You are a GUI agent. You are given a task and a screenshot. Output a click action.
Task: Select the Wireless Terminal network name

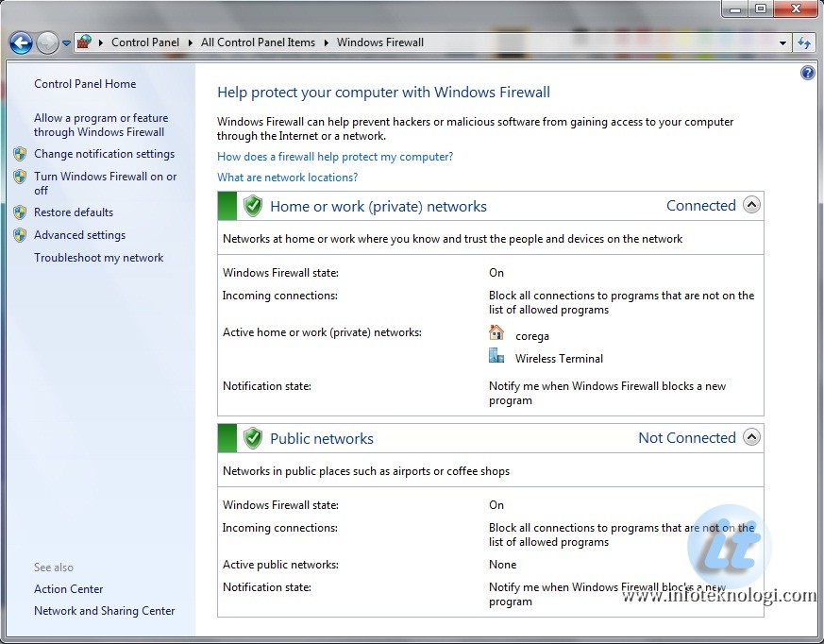tap(559, 359)
